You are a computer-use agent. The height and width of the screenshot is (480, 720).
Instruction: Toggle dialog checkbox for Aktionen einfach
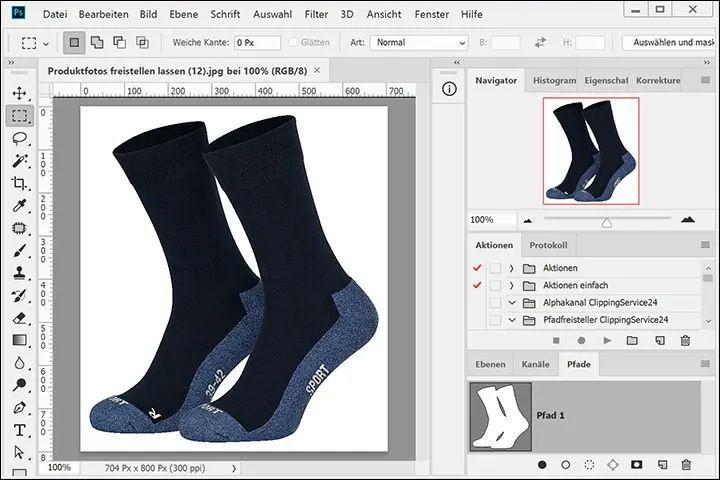click(x=495, y=286)
